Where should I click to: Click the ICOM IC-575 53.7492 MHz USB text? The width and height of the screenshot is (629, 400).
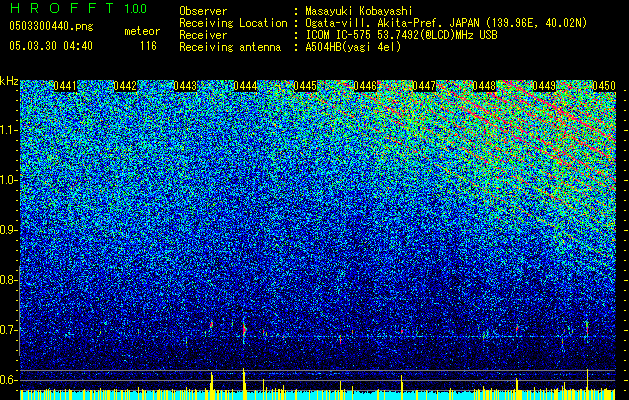click(401, 35)
